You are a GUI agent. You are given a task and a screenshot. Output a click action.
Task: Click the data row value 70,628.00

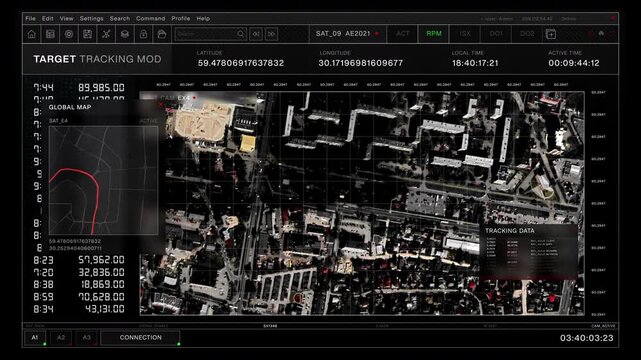point(101,297)
